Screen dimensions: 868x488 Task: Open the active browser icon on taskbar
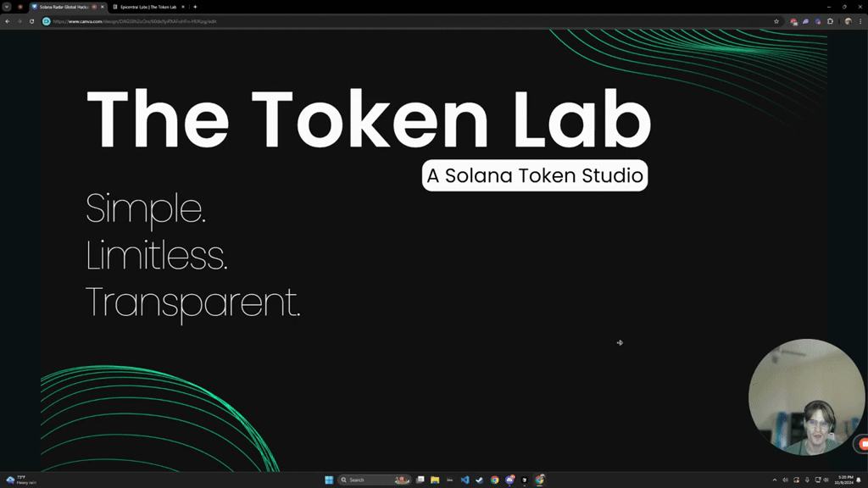540,480
